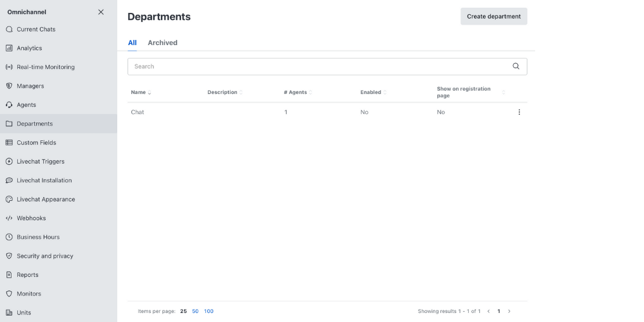Viewport: 644px width, 322px height.
Task: Open Real-time Monitoring via its broadcast icon
Action: coord(9,67)
